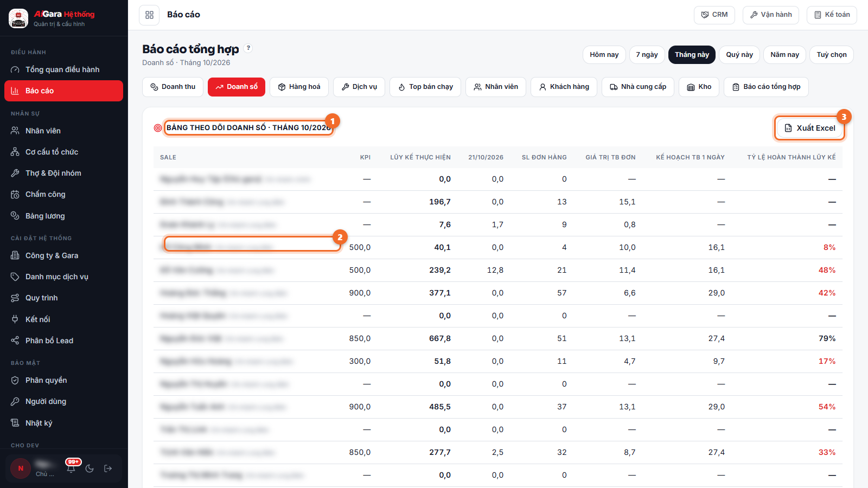Select Báo cáo in the sidebar
Screen dimensions: 868x488
[63, 91]
